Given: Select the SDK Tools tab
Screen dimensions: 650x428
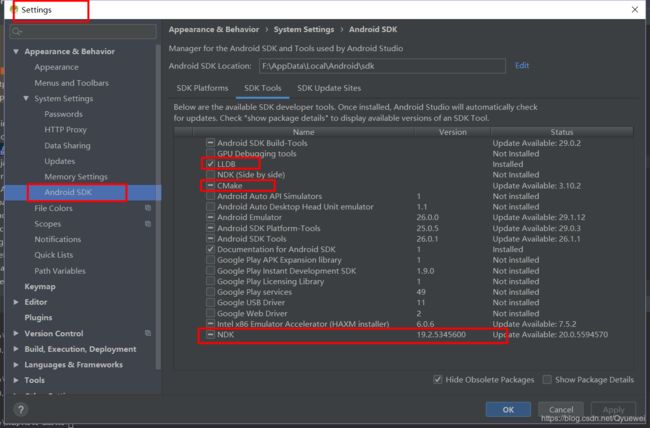Looking at the screenshot, I should click(263, 88).
